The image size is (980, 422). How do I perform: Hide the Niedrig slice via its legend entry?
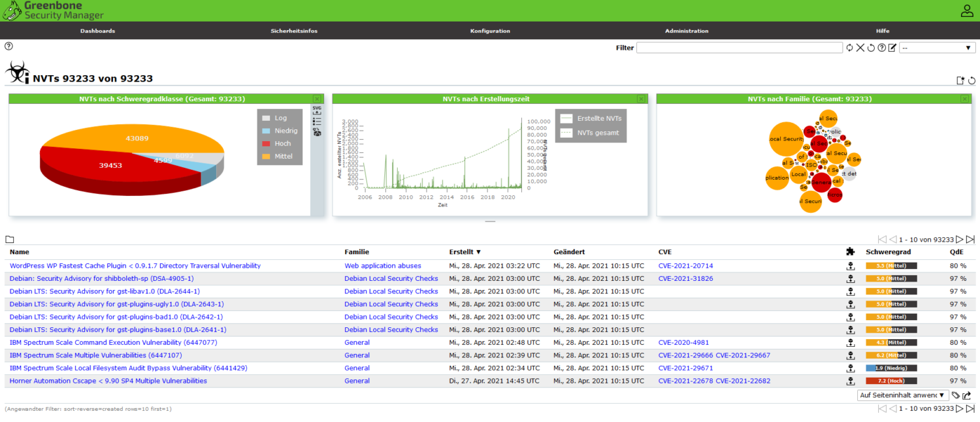[280, 131]
